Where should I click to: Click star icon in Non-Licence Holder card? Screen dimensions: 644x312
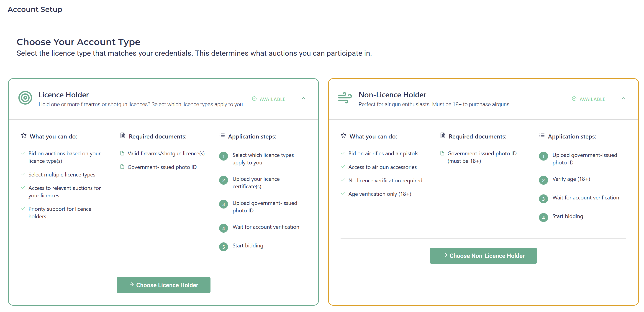344,136
